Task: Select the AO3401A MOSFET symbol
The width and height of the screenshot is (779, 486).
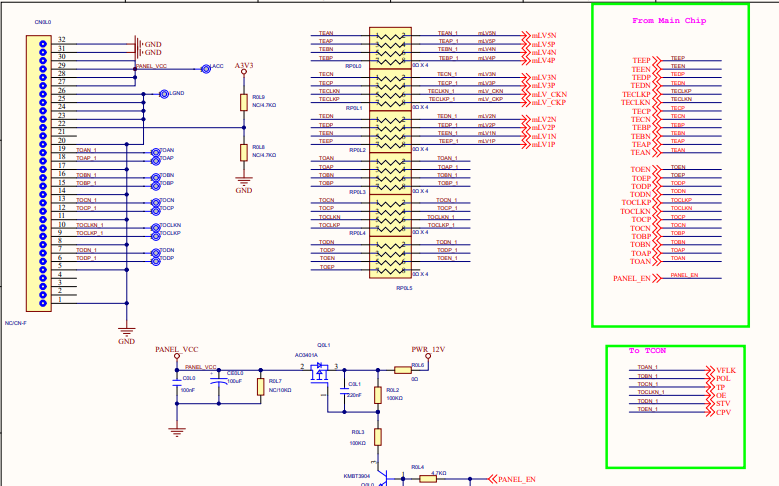Action: tap(319, 373)
